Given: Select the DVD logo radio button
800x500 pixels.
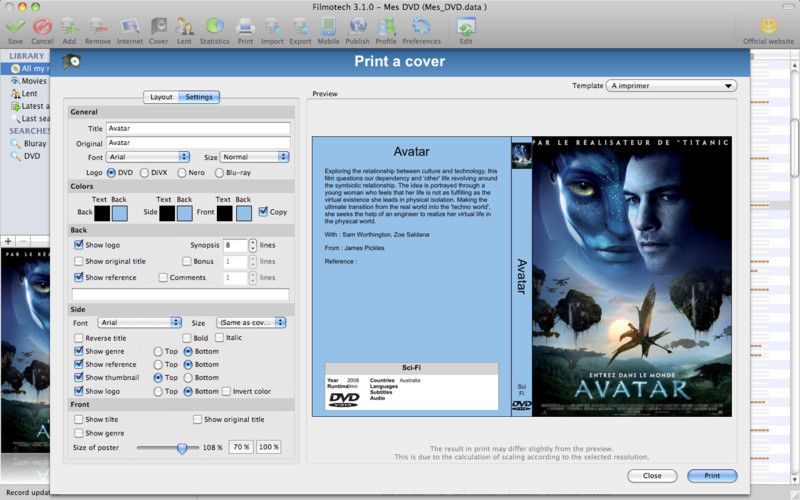Looking at the screenshot, I should (111, 173).
